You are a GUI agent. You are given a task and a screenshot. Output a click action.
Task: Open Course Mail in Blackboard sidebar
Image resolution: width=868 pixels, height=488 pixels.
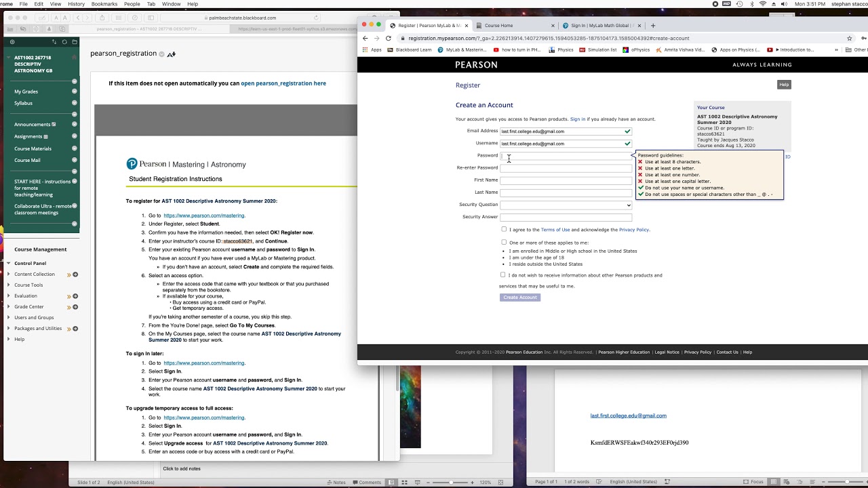point(27,160)
